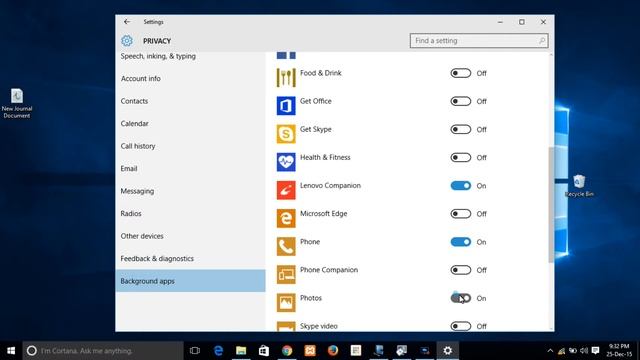
Task: Click the volume speaker tray icon
Action: click(x=584, y=351)
